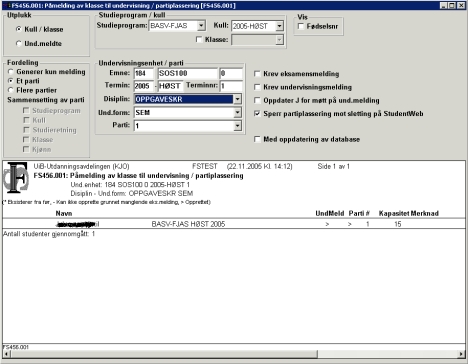Click the right arrow of the horizontal scrollbar
468x364 pixels.
[461, 354]
